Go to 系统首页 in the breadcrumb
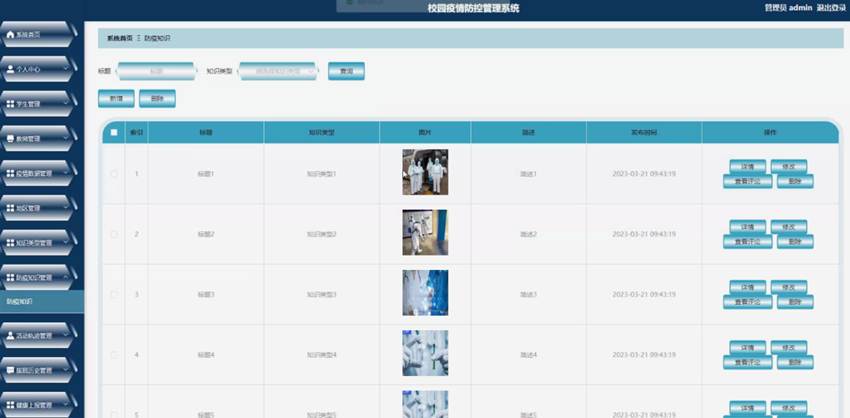 (119, 38)
